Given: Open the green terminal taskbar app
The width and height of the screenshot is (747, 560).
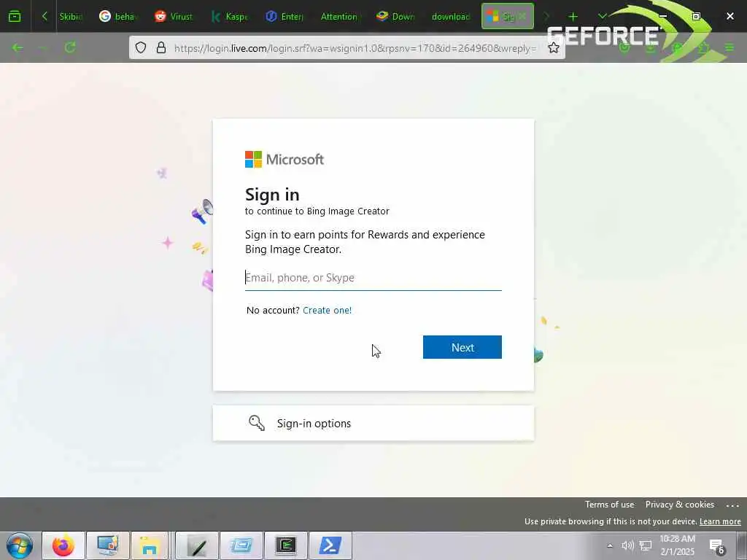Looking at the screenshot, I should [x=286, y=545].
